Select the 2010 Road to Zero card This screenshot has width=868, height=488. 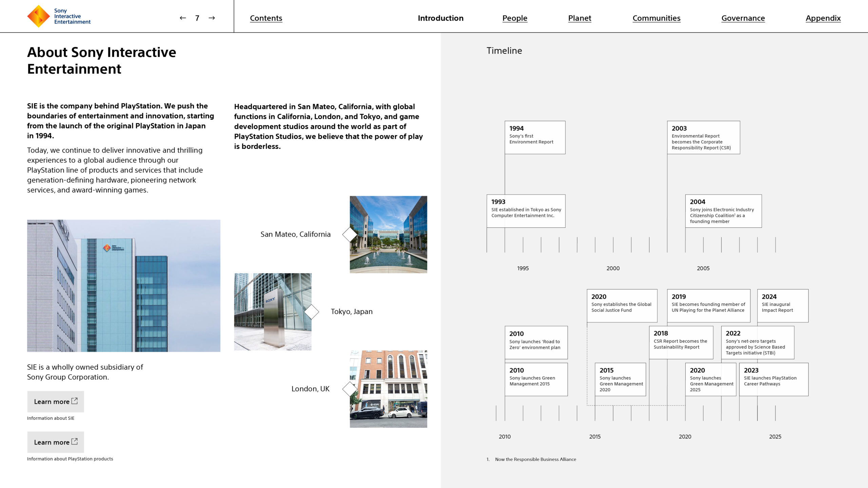536,343
